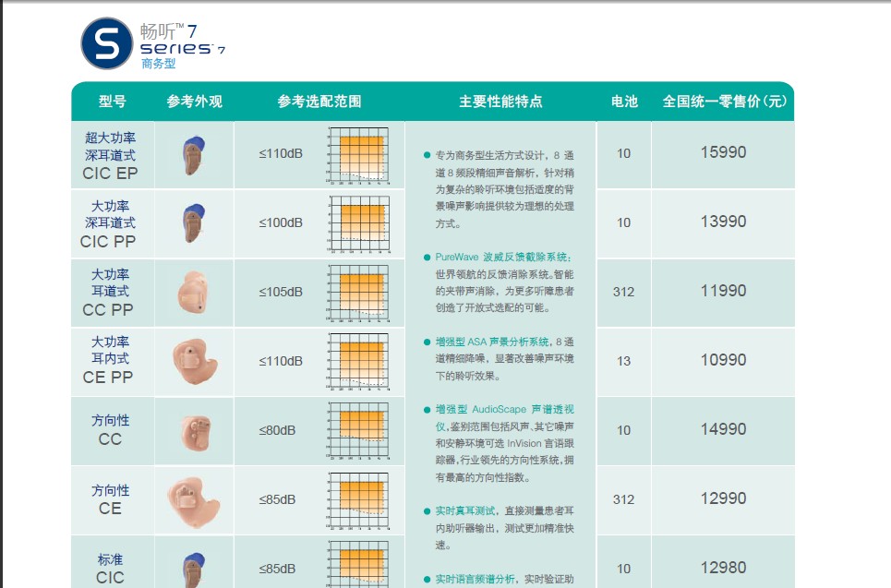Click the 实时语言频谱分析 feature text
The height and width of the screenshot is (588, 891).
(476, 580)
